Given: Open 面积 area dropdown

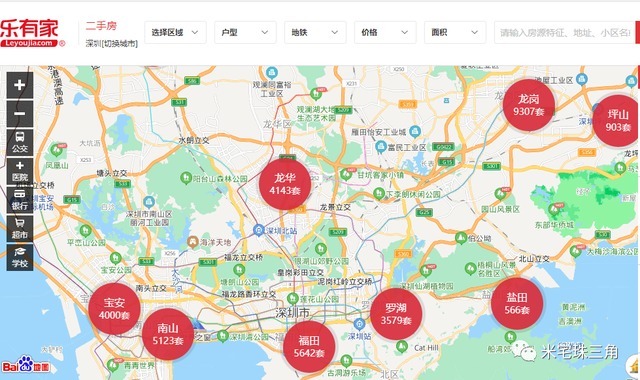Looking at the screenshot, I should [455, 32].
